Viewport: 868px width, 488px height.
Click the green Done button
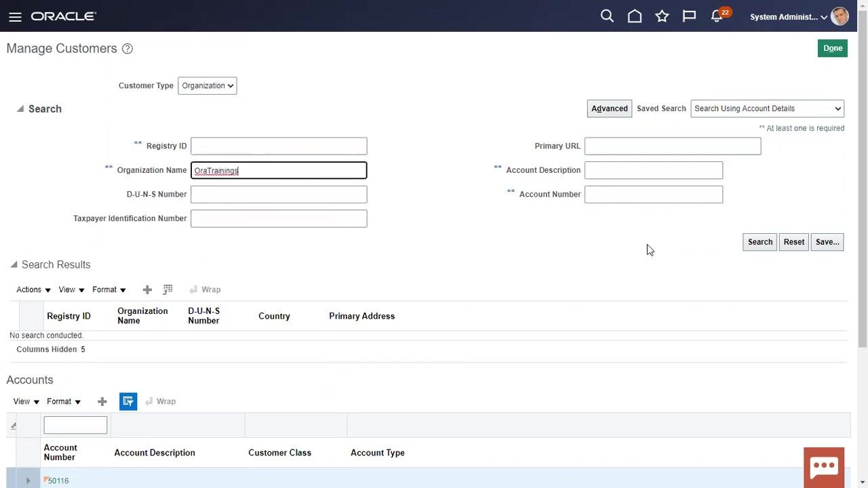(833, 48)
